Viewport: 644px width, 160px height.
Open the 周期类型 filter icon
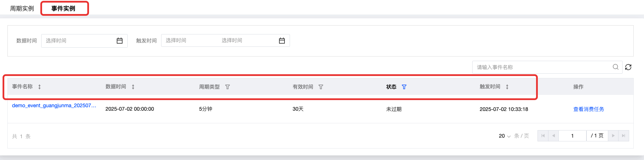[228, 87]
